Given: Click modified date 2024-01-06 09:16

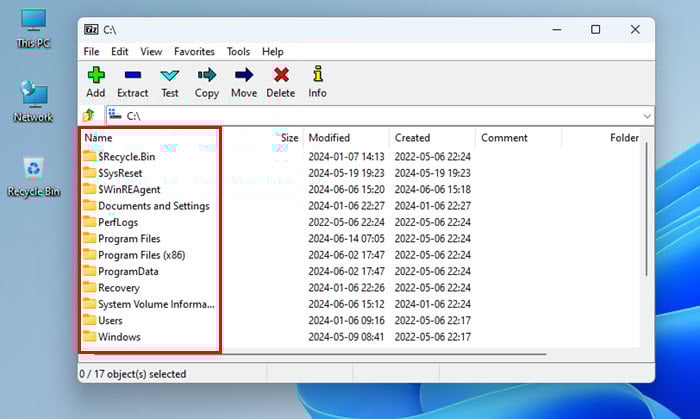Looking at the screenshot, I should tap(346, 320).
